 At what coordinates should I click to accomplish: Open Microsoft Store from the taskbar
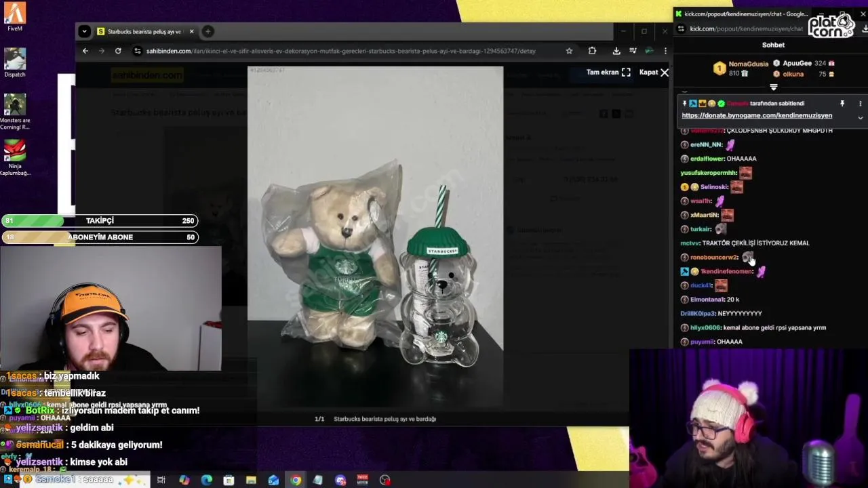coord(229,480)
